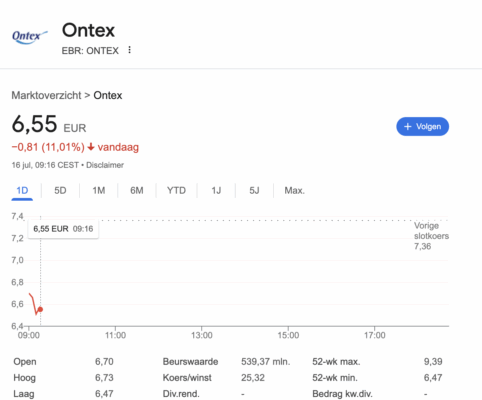This screenshot has width=482, height=400.
Task: Switch to the 5D chart range
Action: coord(60,191)
